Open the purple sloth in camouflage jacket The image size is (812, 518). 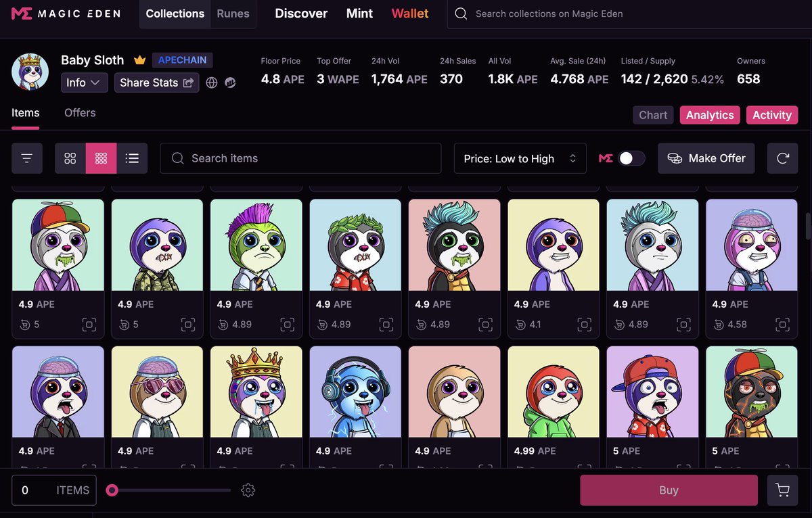coord(157,245)
